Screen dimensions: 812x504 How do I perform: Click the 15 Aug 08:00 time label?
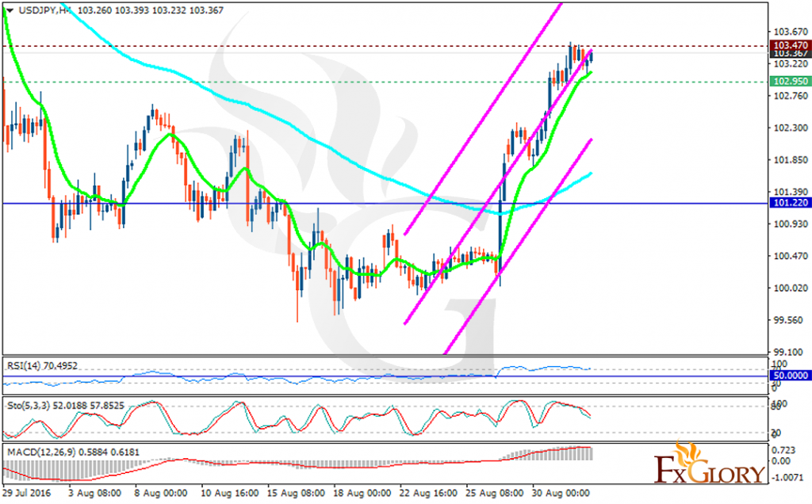click(x=297, y=493)
